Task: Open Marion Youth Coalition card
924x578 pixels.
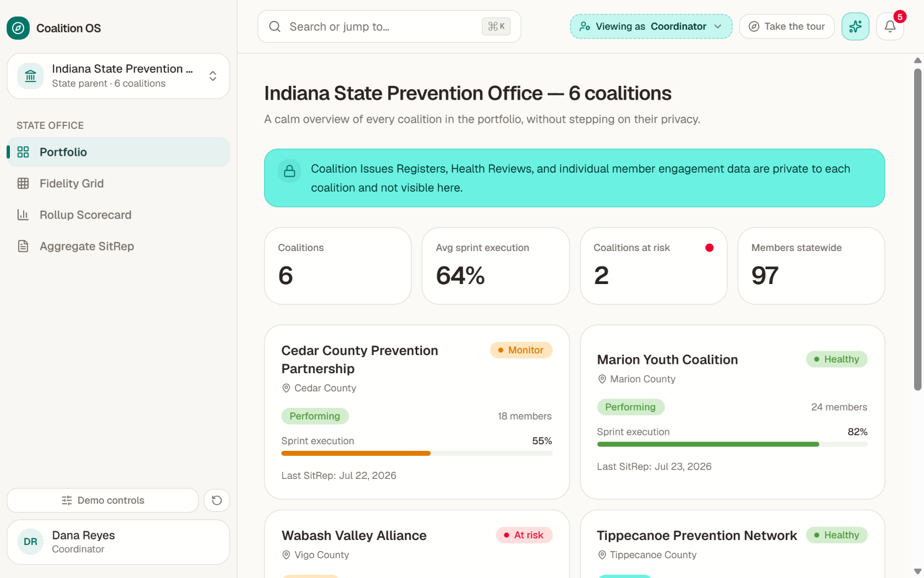Action: click(733, 412)
